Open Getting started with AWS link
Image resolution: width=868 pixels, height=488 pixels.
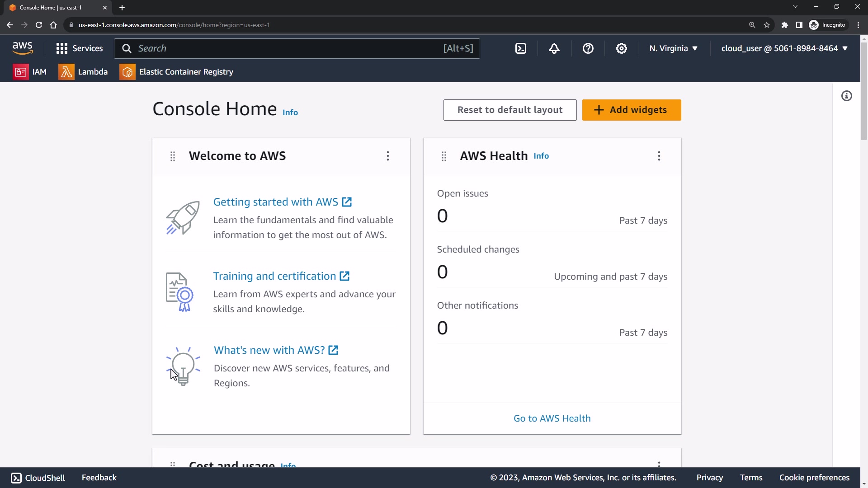click(276, 202)
